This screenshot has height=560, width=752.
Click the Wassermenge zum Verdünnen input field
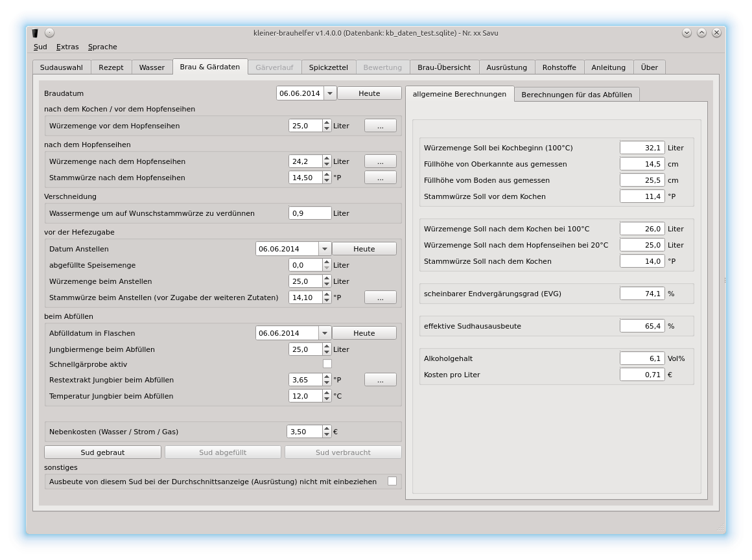click(309, 213)
